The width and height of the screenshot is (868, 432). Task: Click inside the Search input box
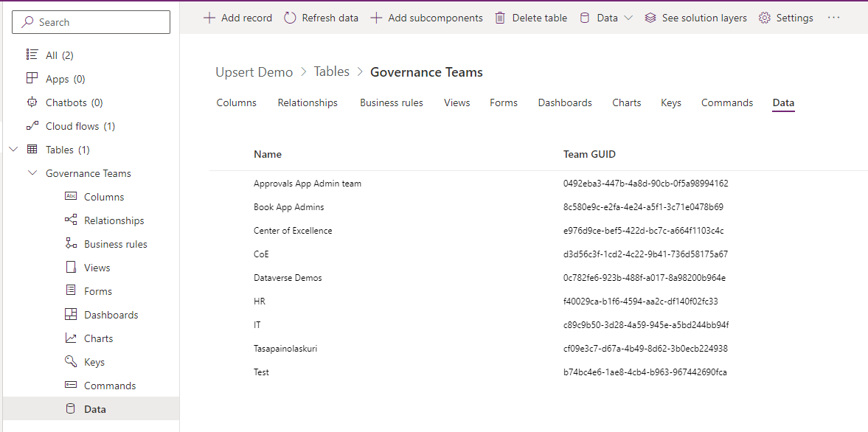pos(96,22)
